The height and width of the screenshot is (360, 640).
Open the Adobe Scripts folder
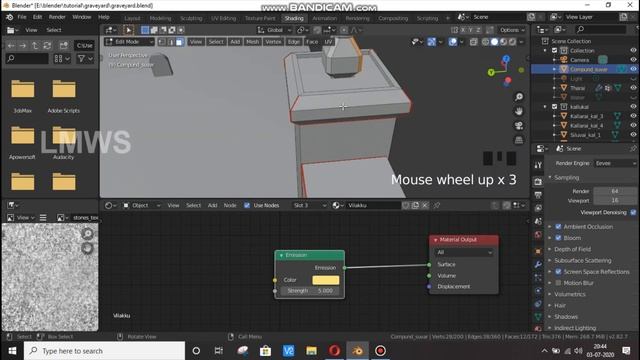click(x=64, y=96)
